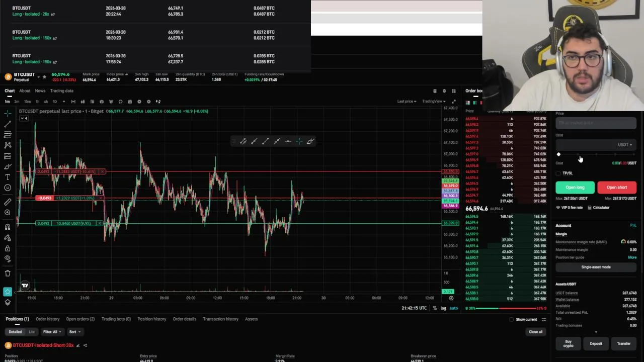Select the pattern drawing tool below the Fib tool

click(x=8, y=145)
